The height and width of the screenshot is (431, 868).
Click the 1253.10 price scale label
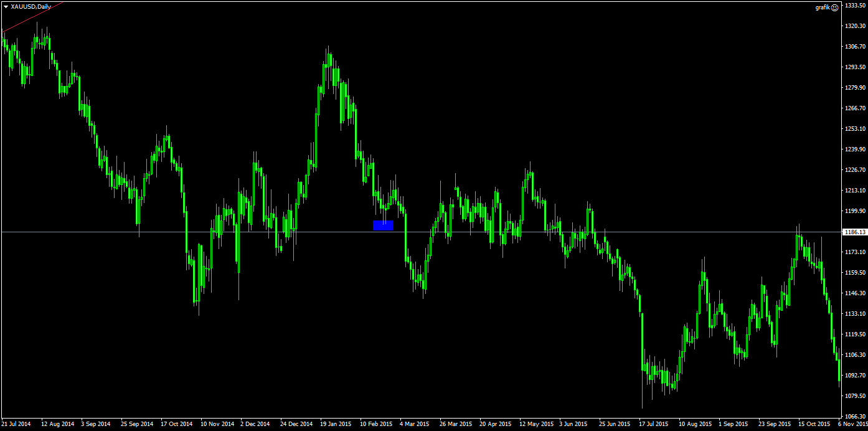[x=854, y=129]
